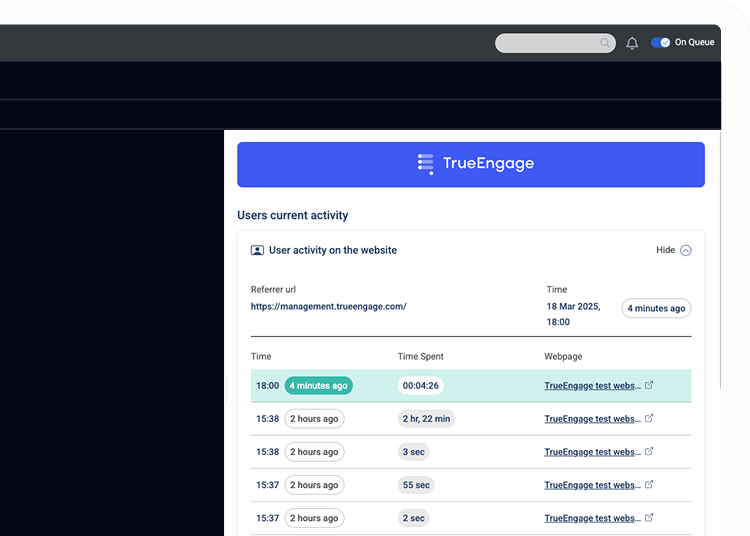Click the '2 hr, 22 min' time spent value
The width and height of the screenshot is (750, 536).
(426, 419)
